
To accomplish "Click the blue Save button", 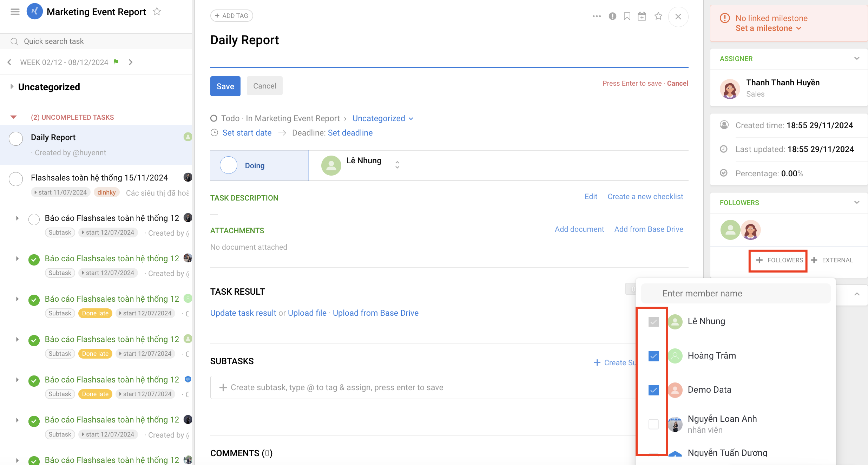I will coord(225,86).
